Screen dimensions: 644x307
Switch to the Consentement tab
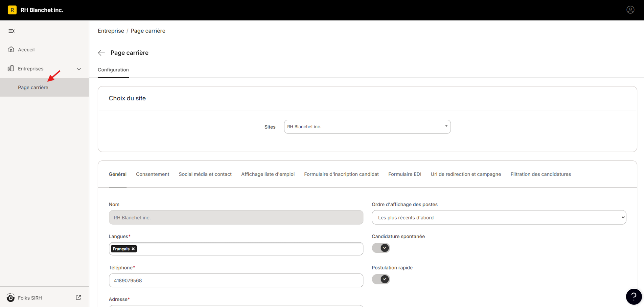153,174
